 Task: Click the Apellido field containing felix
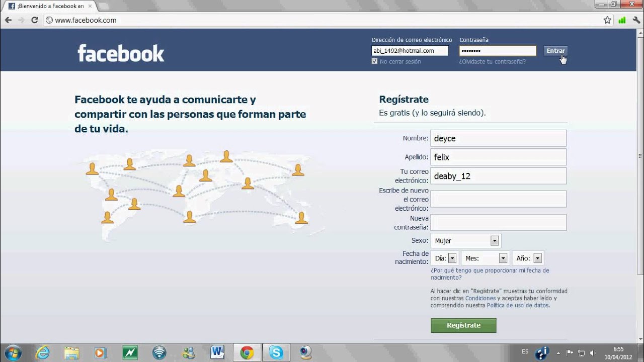coord(499,157)
